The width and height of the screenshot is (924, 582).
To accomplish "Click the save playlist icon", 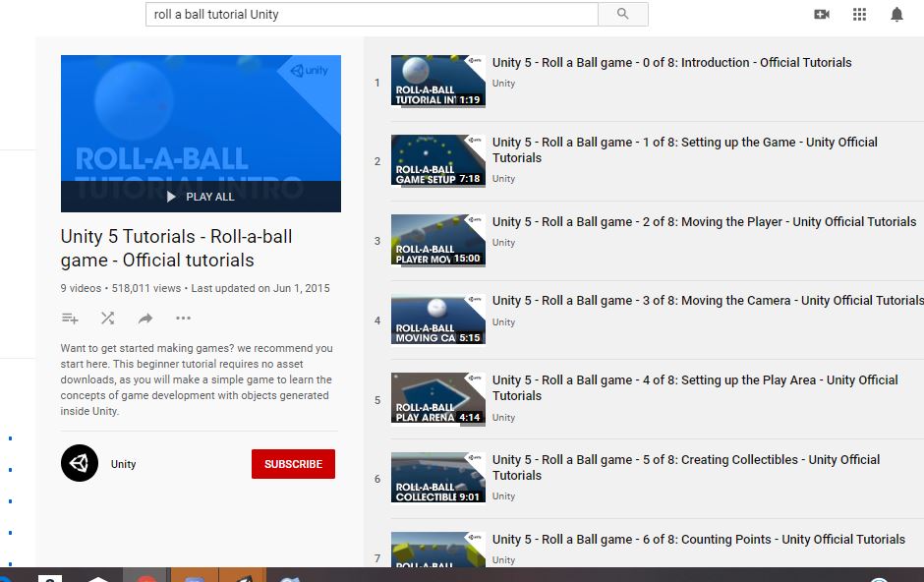I will 70,319.
